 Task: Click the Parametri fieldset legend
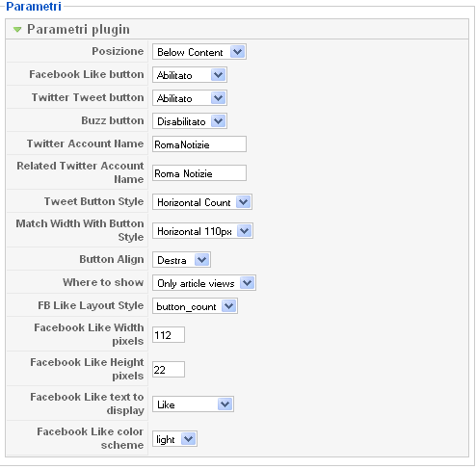pyautogui.click(x=34, y=6)
